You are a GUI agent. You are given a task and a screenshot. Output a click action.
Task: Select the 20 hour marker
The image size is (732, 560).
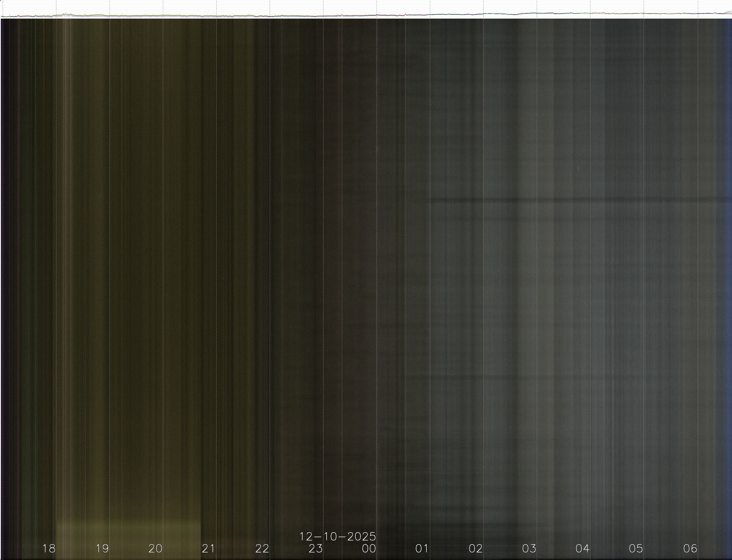[x=155, y=548]
